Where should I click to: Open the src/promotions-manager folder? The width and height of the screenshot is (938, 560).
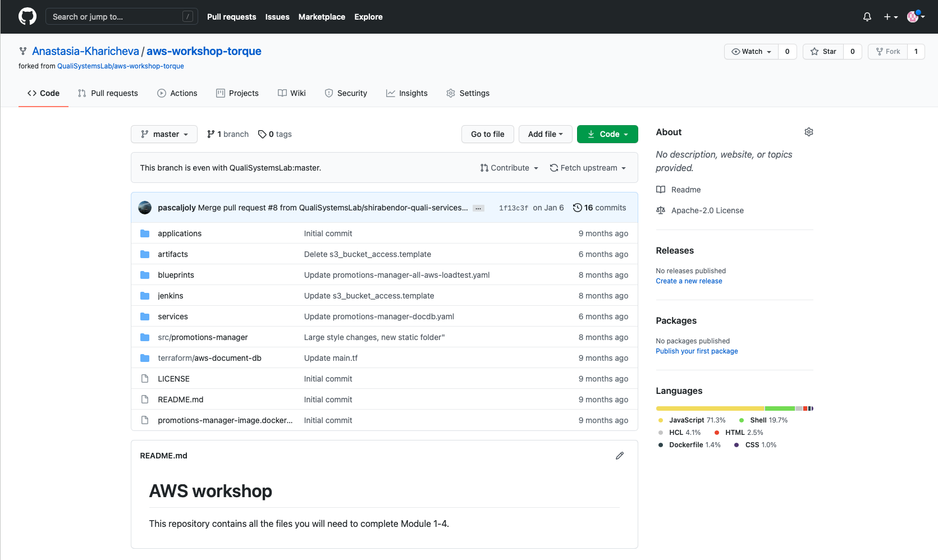[x=203, y=337]
